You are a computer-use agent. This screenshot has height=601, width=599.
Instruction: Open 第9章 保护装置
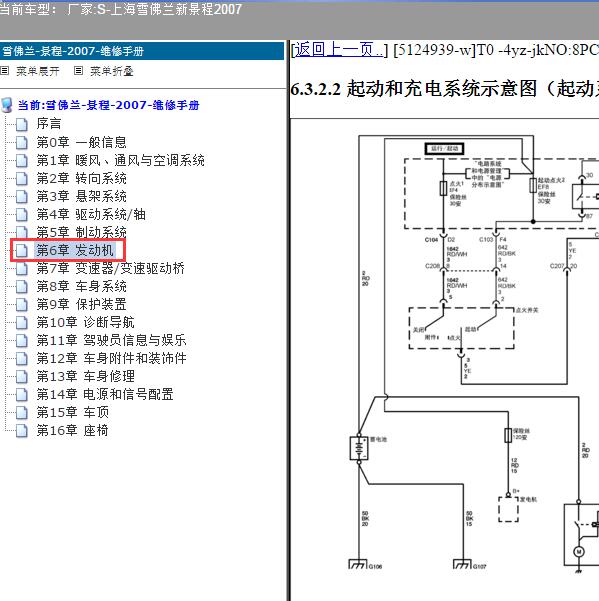tap(81, 304)
